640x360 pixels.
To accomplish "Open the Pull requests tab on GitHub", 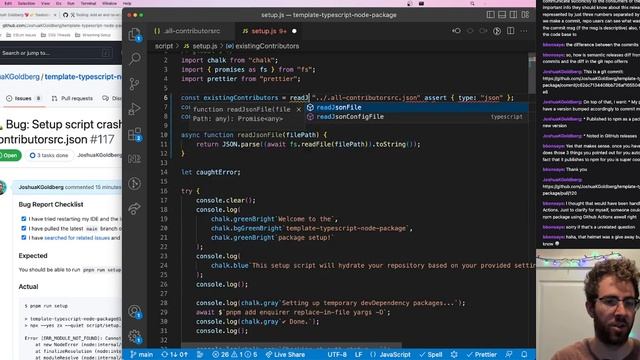I will pyautogui.click(x=72, y=98).
